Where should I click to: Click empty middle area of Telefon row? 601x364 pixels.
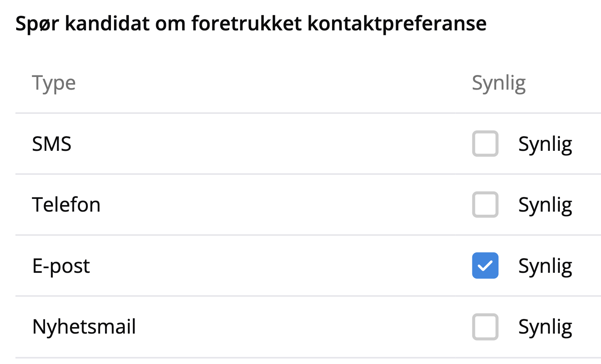[x=270, y=205]
